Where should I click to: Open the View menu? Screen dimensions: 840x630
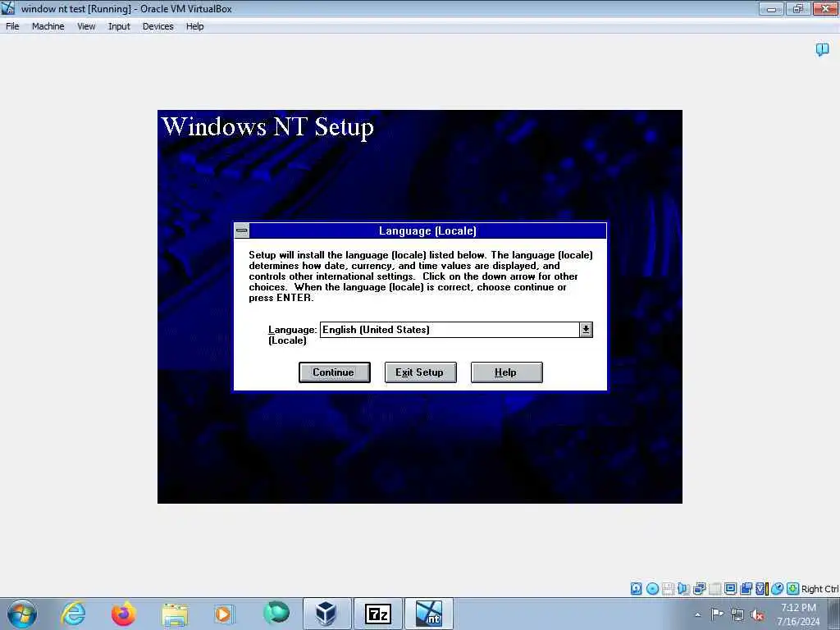click(85, 26)
